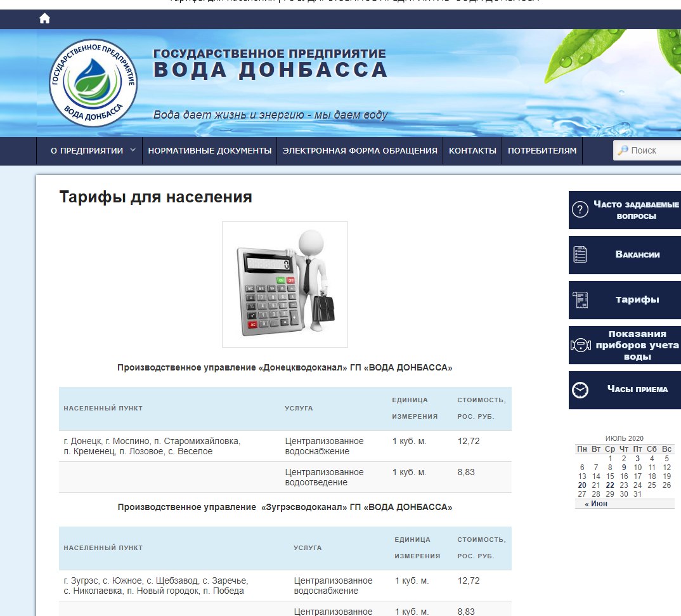The image size is (681, 616).
Task: Click the price 12,72 in the Донецкводоканал table
Action: [468, 442]
